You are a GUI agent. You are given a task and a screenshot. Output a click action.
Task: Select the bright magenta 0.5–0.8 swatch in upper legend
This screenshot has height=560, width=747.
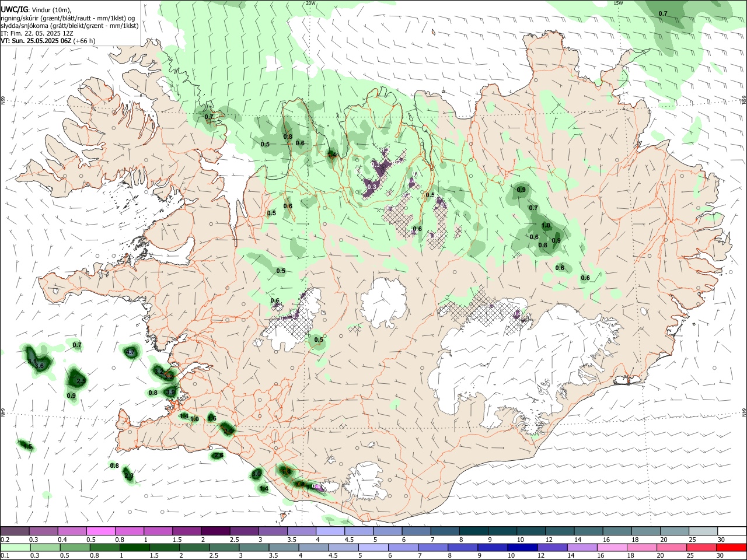point(100,531)
